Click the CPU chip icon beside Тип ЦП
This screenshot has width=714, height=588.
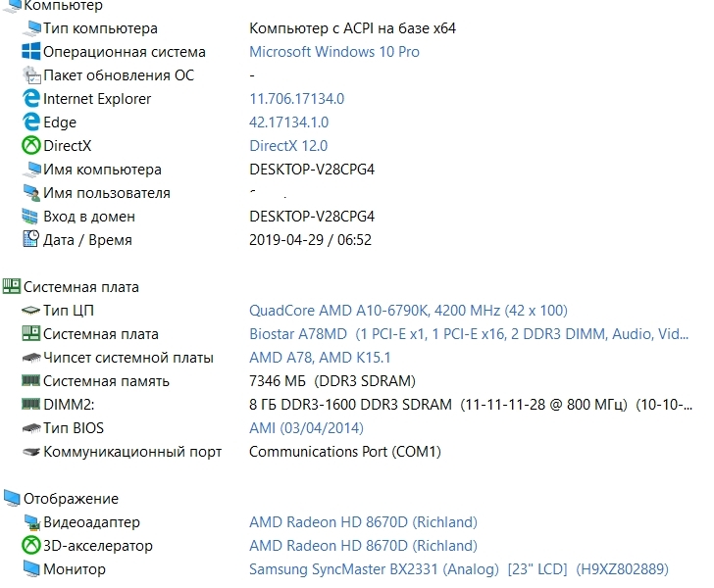click(x=31, y=311)
